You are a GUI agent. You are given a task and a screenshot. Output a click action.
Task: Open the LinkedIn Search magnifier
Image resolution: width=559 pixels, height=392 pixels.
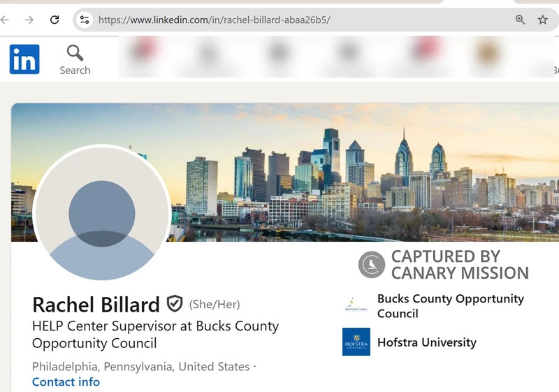75,53
